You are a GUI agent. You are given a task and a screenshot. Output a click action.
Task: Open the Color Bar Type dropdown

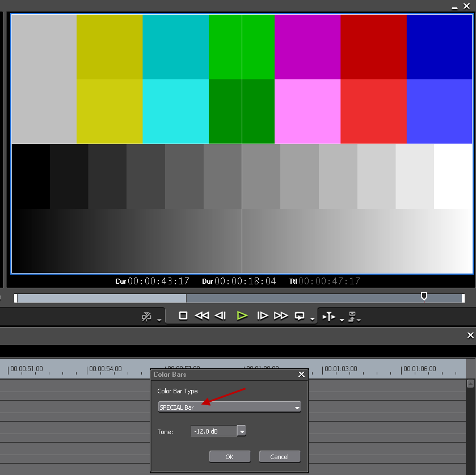[x=229, y=407]
